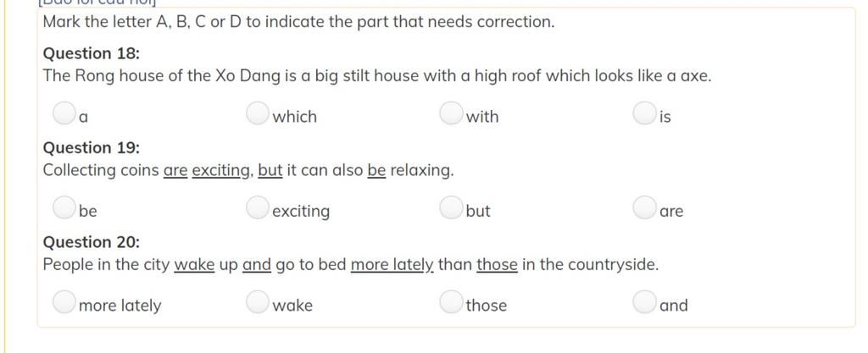Click underlined word "those" in Question 20 sentence
This screenshot has width=868, height=353.
(x=497, y=265)
